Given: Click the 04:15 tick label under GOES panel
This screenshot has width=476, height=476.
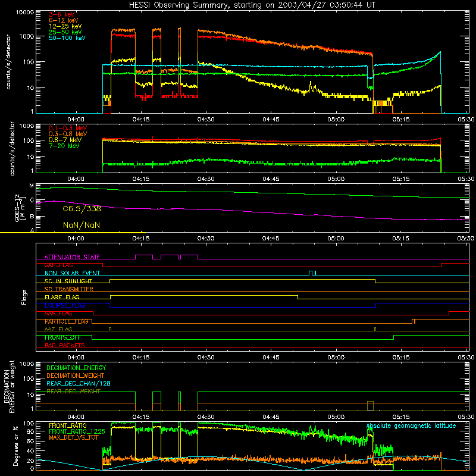Looking at the screenshot, I should click(x=141, y=239).
